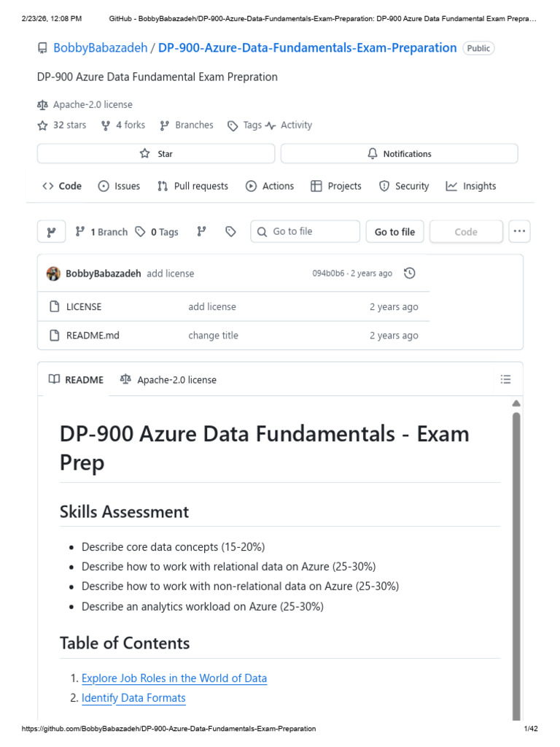Click the magnifier icon in Go to file field
This screenshot has width=560, height=747.
[262, 232]
